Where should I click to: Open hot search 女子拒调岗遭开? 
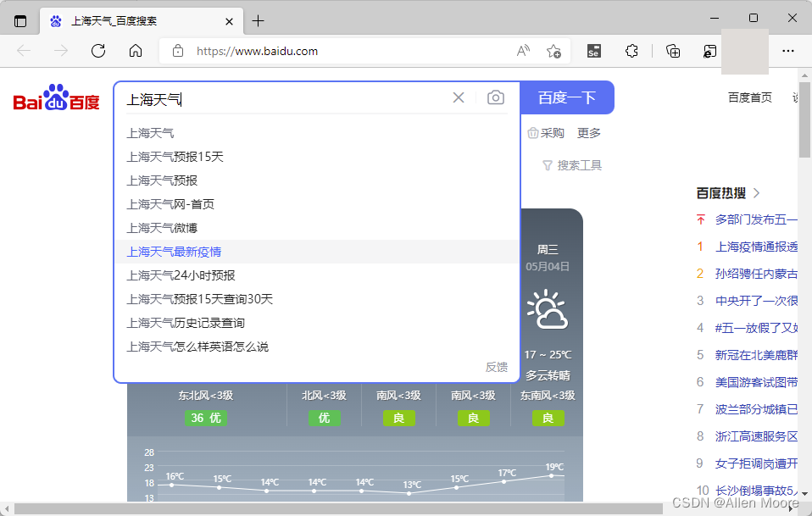coord(756,463)
